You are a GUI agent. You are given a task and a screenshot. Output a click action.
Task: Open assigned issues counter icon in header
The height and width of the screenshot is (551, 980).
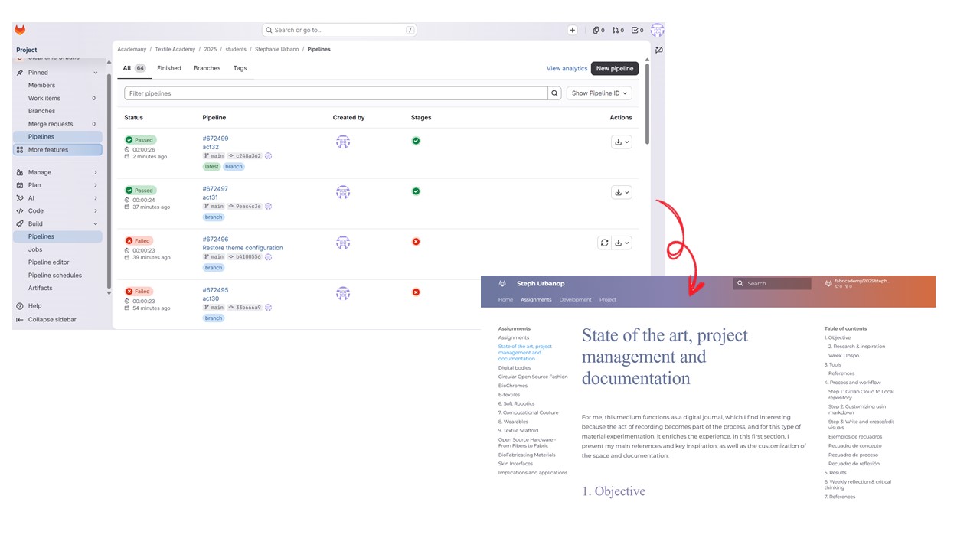pyautogui.click(x=599, y=30)
